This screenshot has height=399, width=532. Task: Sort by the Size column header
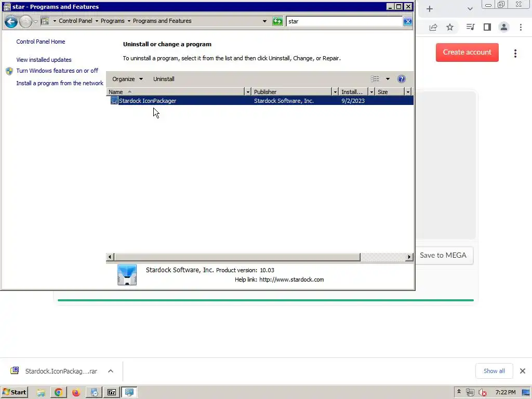coord(390,92)
